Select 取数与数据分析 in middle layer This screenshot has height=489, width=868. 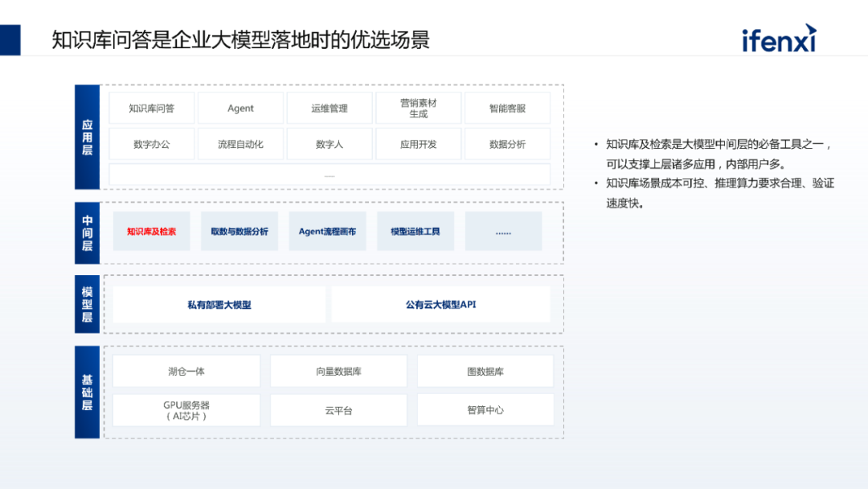240,232
